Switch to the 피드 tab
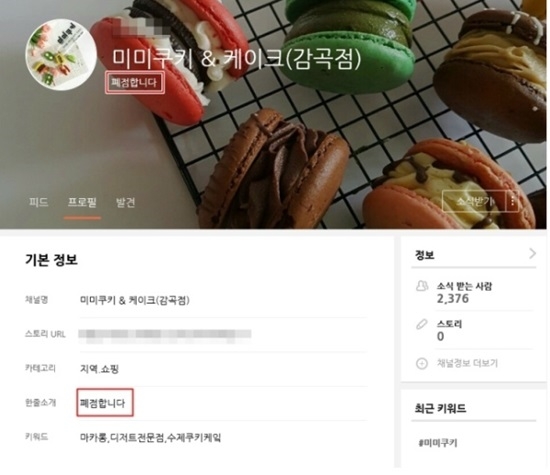The height and width of the screenshot is (475, 550). click(x=39, y=202)
